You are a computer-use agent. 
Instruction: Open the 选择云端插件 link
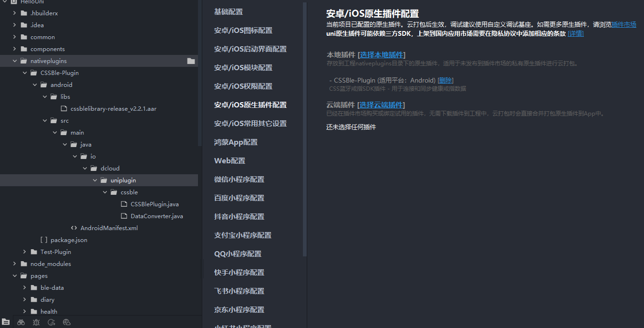[x=381, y=105]
